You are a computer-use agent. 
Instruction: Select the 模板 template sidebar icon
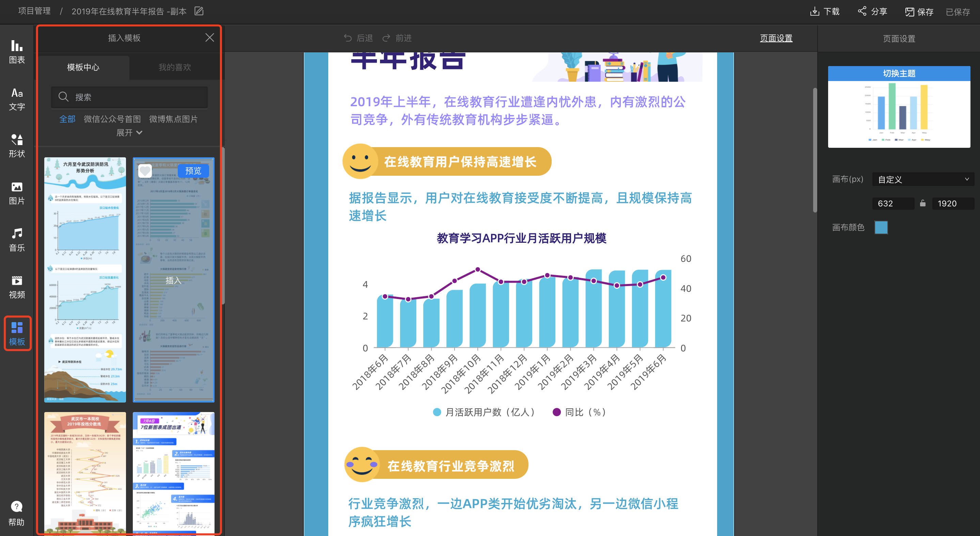tap(17, 333)
